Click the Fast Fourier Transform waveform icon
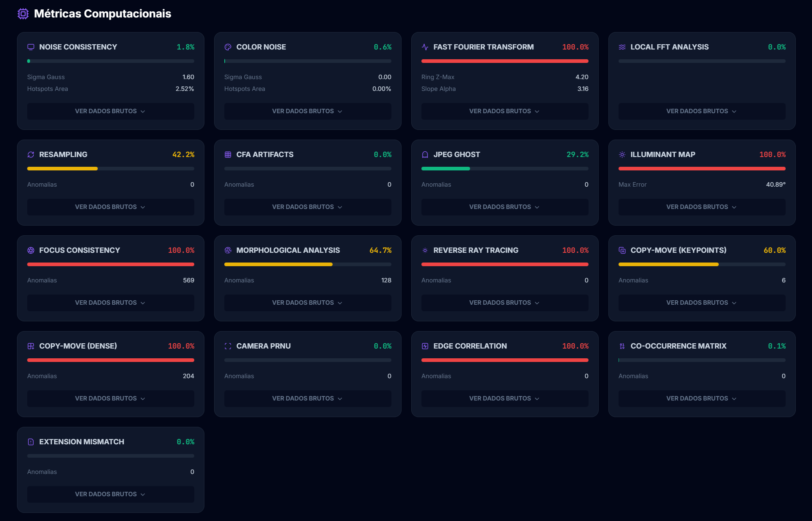 (425, 47)
